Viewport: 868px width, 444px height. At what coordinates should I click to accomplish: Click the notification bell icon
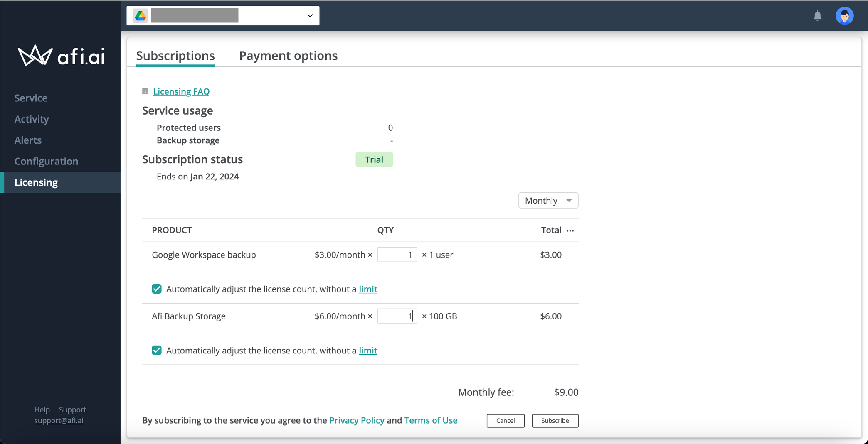tap(817, 16)
